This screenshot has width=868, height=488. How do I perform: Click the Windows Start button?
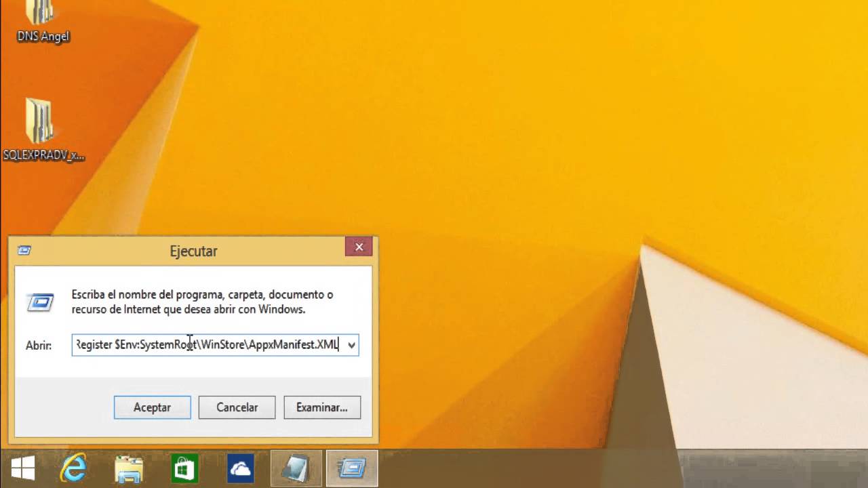[x=22, y=469]
